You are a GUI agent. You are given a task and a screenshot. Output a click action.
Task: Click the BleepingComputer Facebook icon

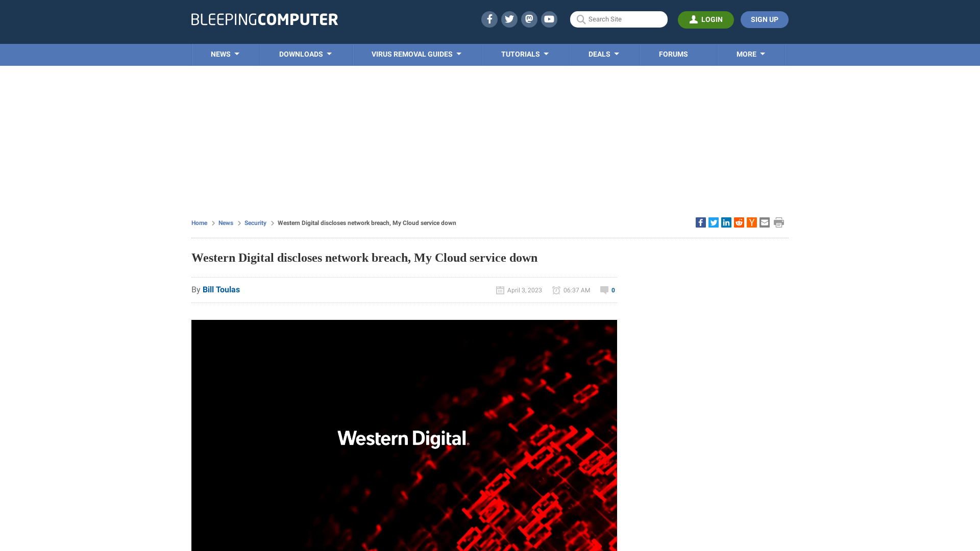pos(489,19)
